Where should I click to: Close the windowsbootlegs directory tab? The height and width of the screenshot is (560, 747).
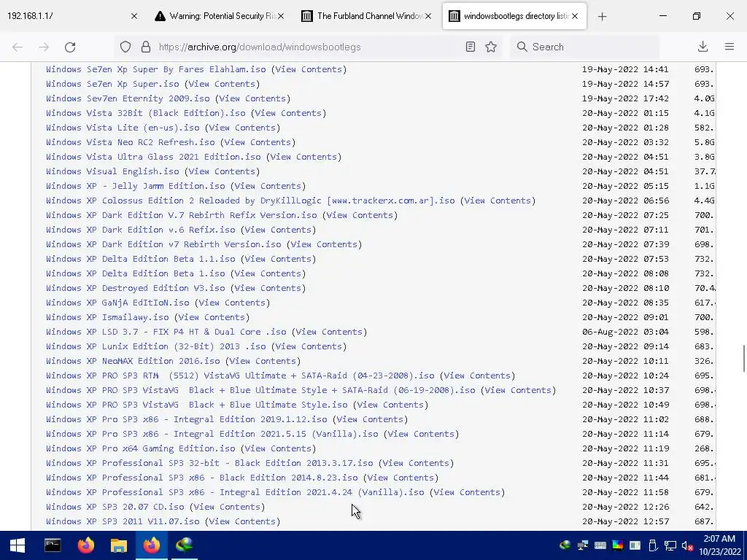click(575, 16)
